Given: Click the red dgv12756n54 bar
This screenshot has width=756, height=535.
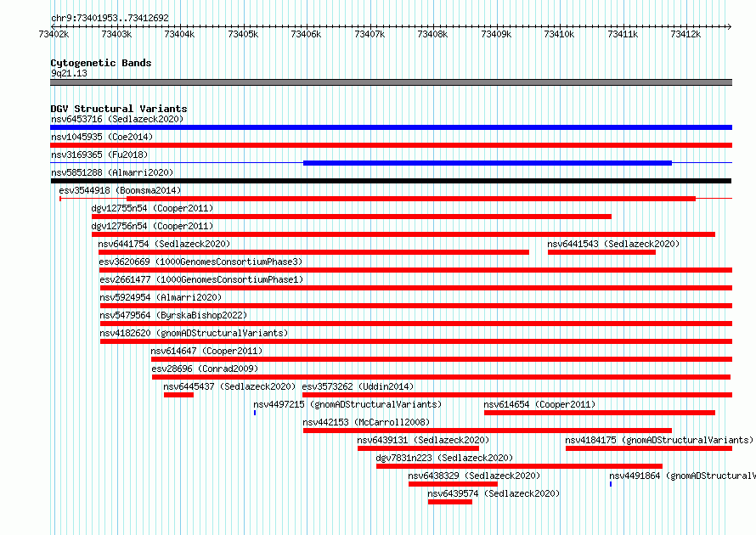Looking at the screenshot, I should click(x=403, y=234).
